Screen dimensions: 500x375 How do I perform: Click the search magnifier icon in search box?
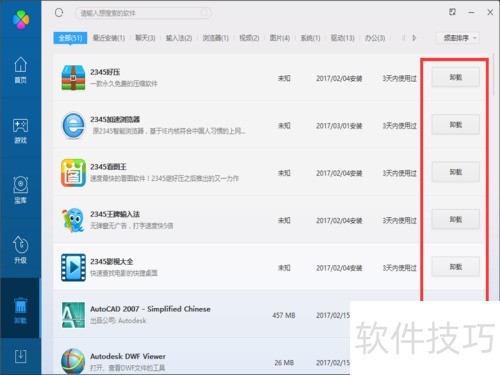[204, 13]
